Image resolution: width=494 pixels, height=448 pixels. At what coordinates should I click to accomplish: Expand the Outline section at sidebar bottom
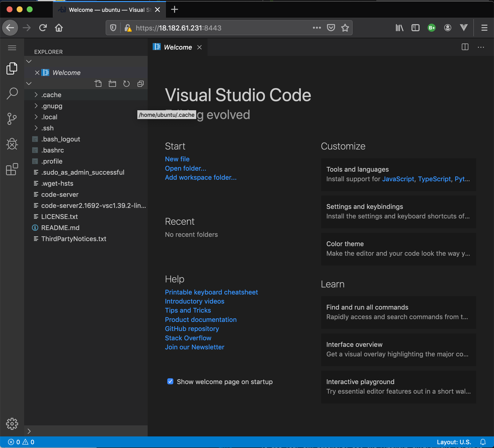(x=29, y=431)
